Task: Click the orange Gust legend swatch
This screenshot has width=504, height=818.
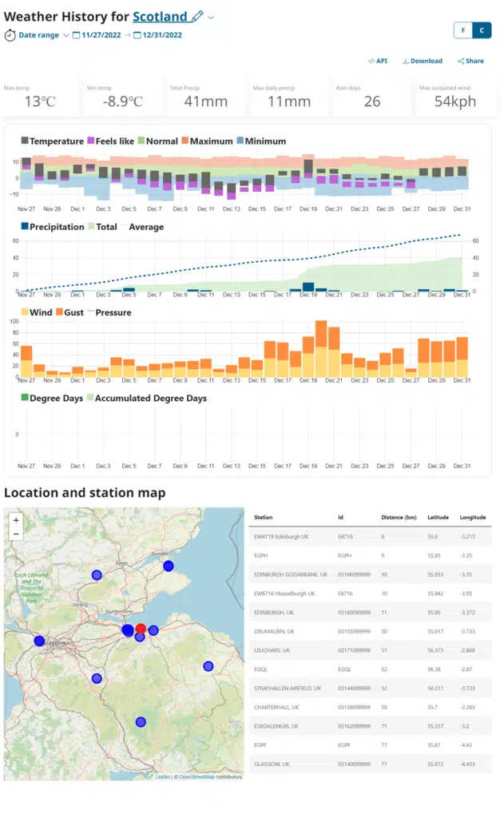Action: pos(60,313)
